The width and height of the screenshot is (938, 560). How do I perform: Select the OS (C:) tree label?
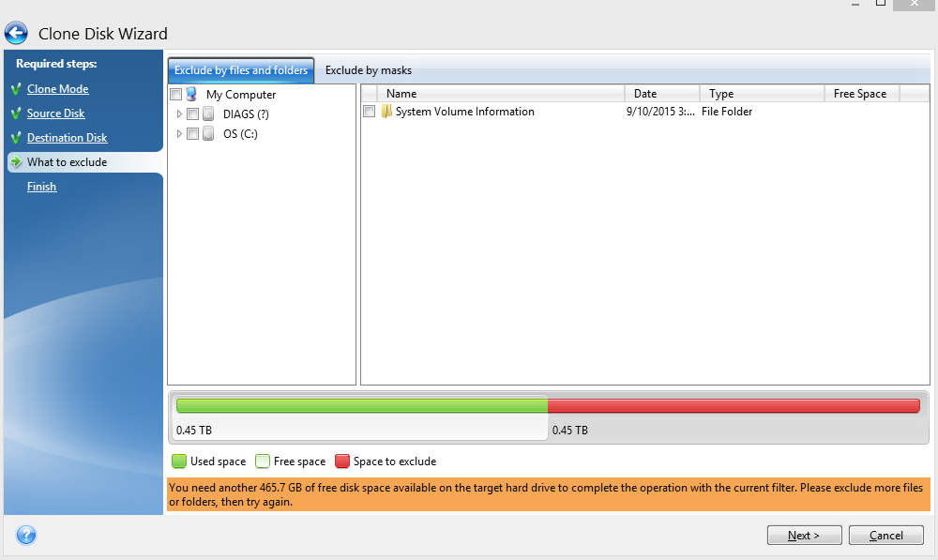pos(240,133)
